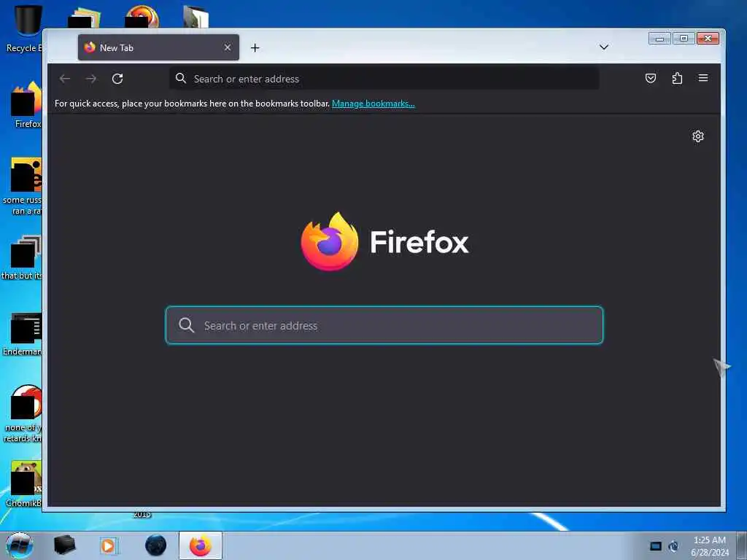Select the Firefox desktop shortcut
The image size is (747, 560).
(x=26, y=105)
